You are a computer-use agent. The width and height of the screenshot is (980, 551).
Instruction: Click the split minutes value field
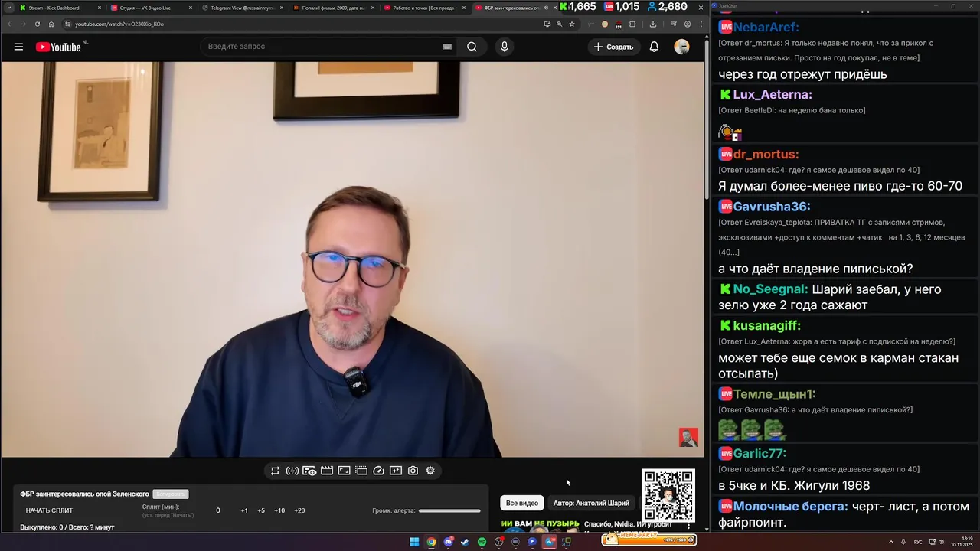point(218,510)
